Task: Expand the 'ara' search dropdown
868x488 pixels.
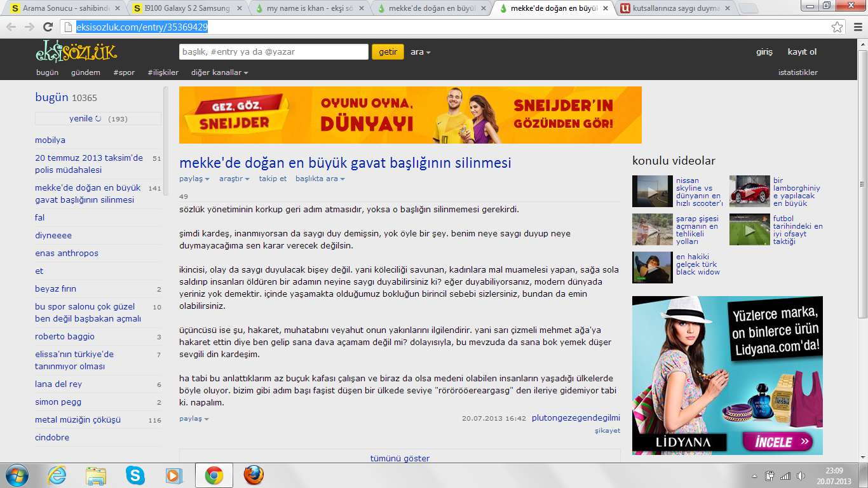Action: pos(420,52)
